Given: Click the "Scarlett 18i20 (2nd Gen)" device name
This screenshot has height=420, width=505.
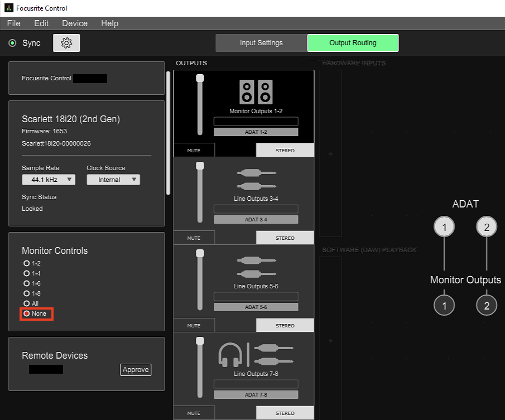Looking at the screenshot, I should (x=71, y=119).
